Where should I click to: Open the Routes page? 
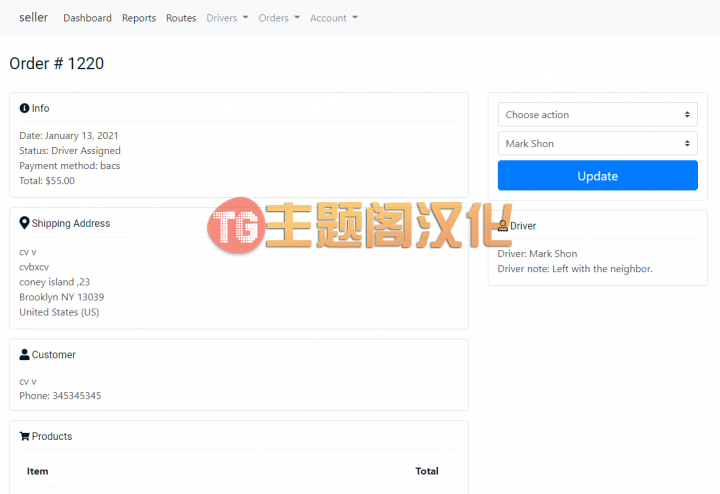(181, 18)
